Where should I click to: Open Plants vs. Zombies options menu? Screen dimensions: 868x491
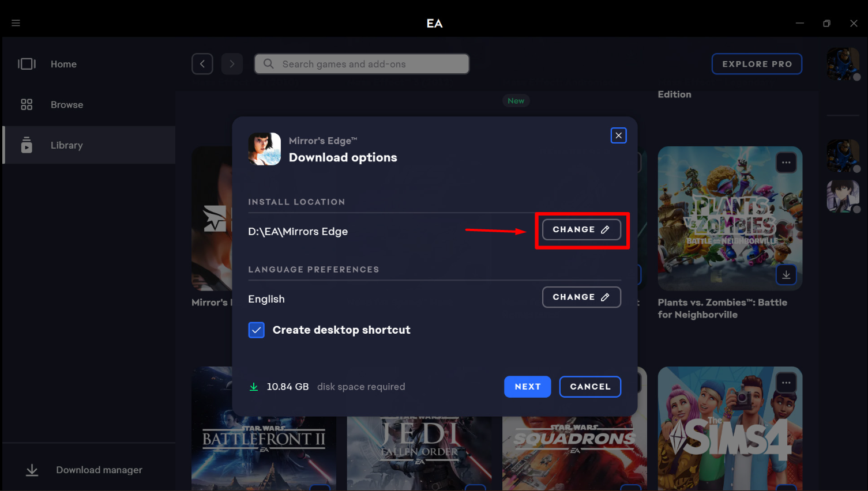(786, 163)
